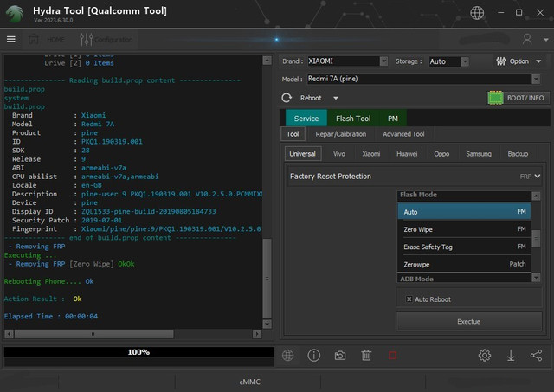Select the Advanced Tool sub-tab
This screenshot has width=554, height=392.
pyautogui.click(x=403, y=134)
